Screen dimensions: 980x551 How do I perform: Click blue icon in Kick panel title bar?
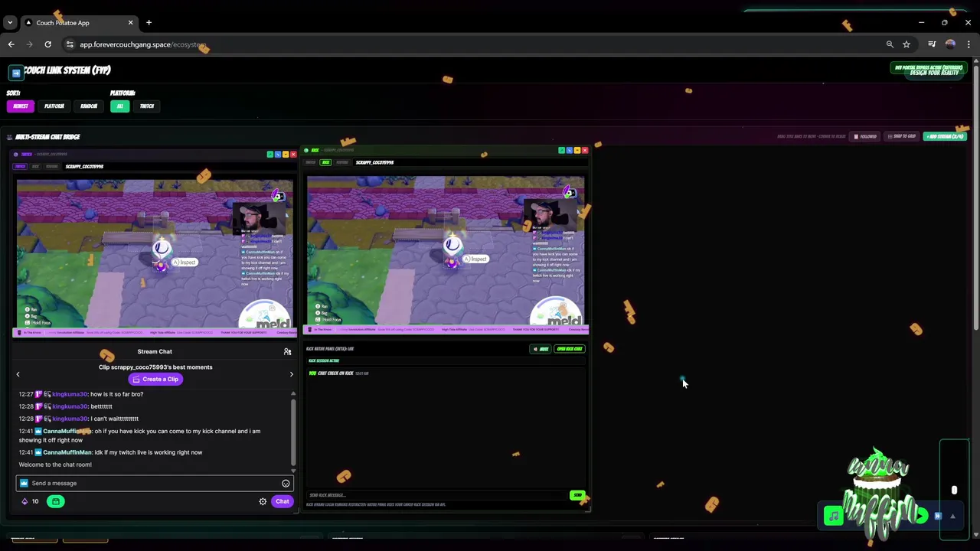pos(570,150)
